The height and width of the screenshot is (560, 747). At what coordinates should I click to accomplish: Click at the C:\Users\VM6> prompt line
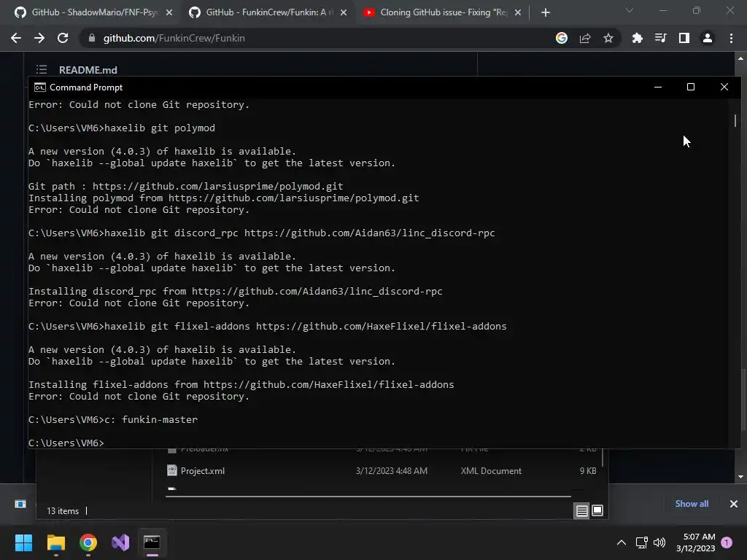66,443
